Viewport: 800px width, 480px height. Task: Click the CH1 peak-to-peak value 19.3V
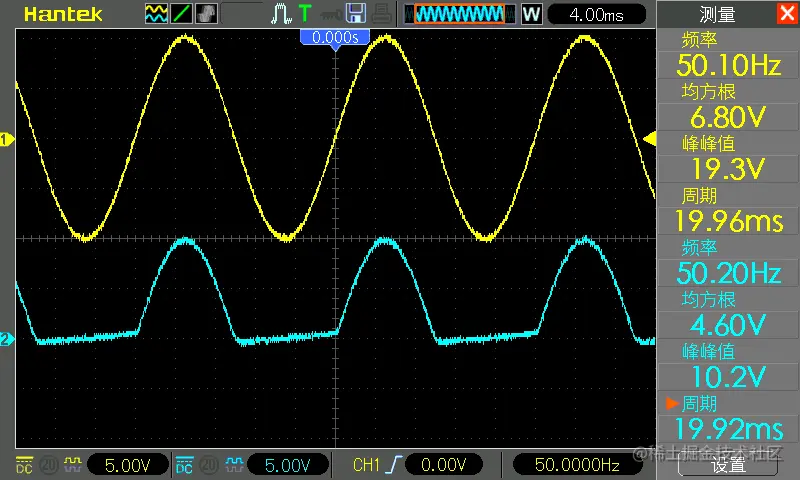pos(728,169)
